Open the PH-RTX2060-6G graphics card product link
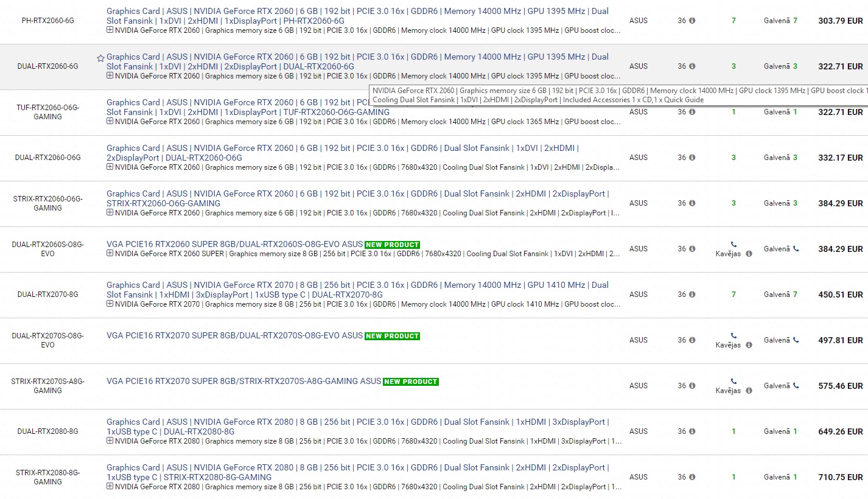 click(357, 16)
